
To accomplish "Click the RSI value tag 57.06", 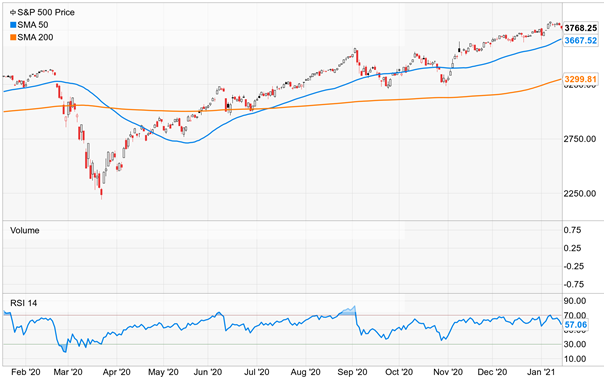I will click(x=575, y=325).
